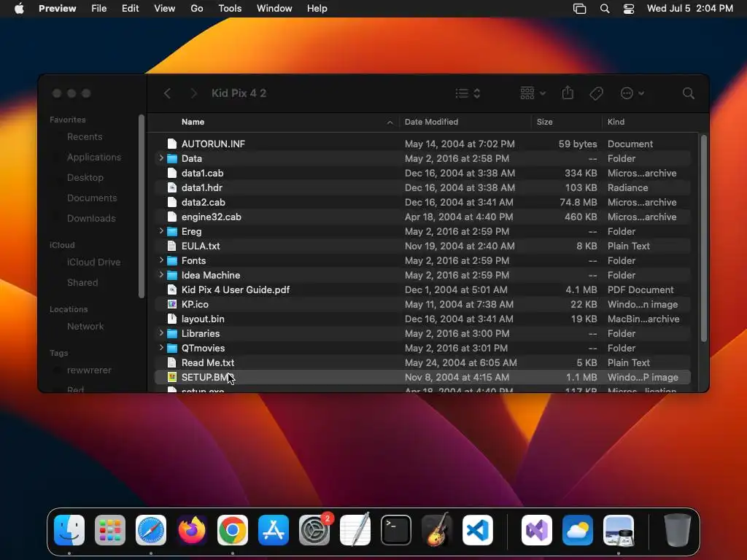Expand the Ereg folder

(161, 231)
